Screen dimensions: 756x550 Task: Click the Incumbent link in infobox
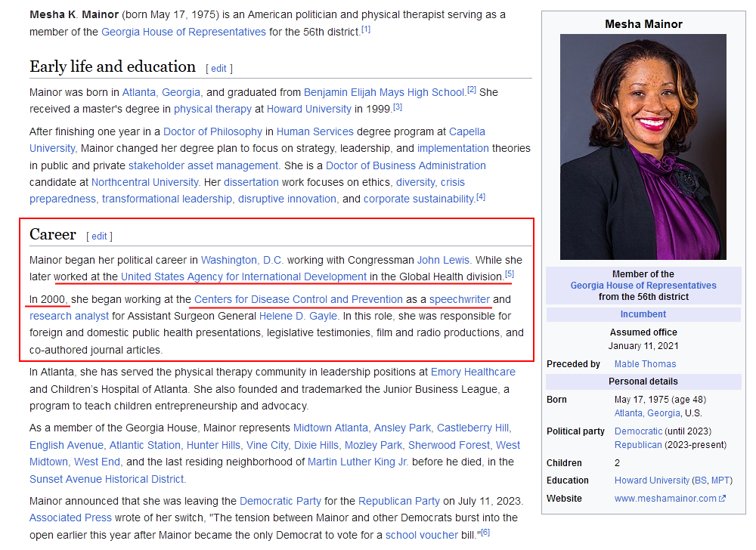tap(643, 314)
